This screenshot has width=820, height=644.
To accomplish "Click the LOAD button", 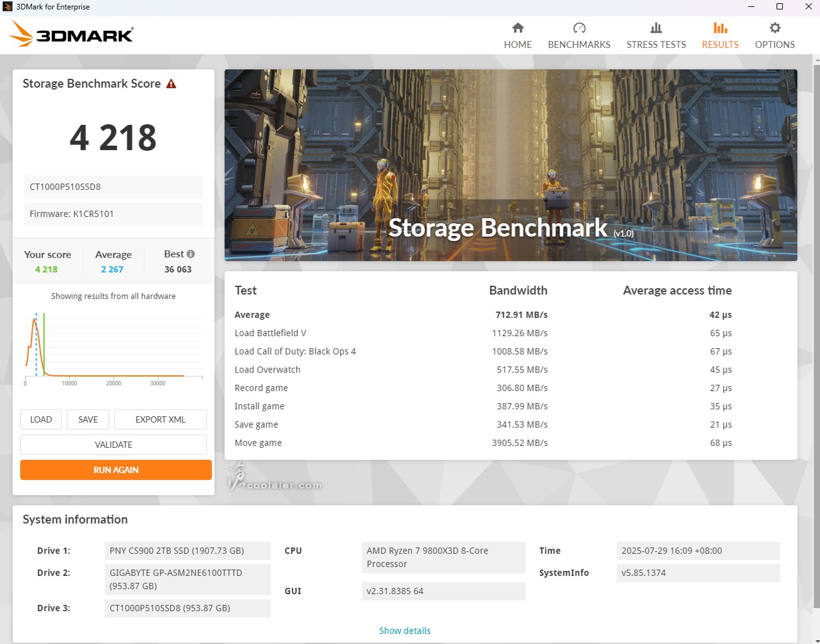I will pyautogui.click(x=41, y=419).
